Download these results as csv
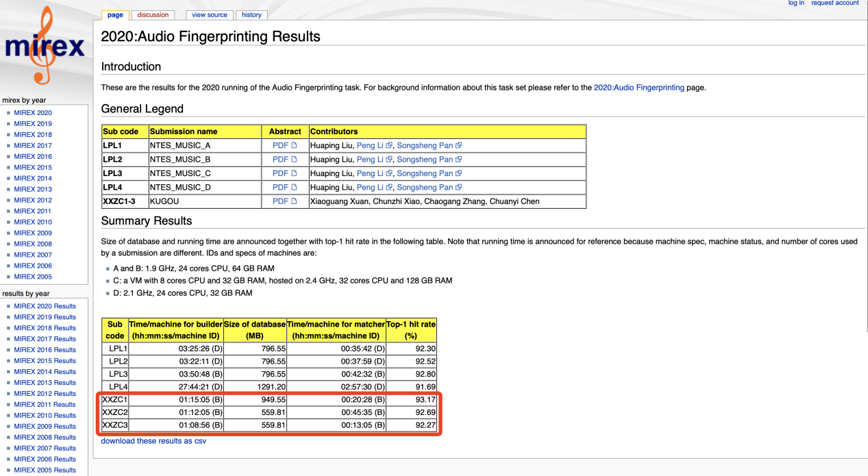The image size is (868, 476). pyautogui.click(x=153, y=441)
